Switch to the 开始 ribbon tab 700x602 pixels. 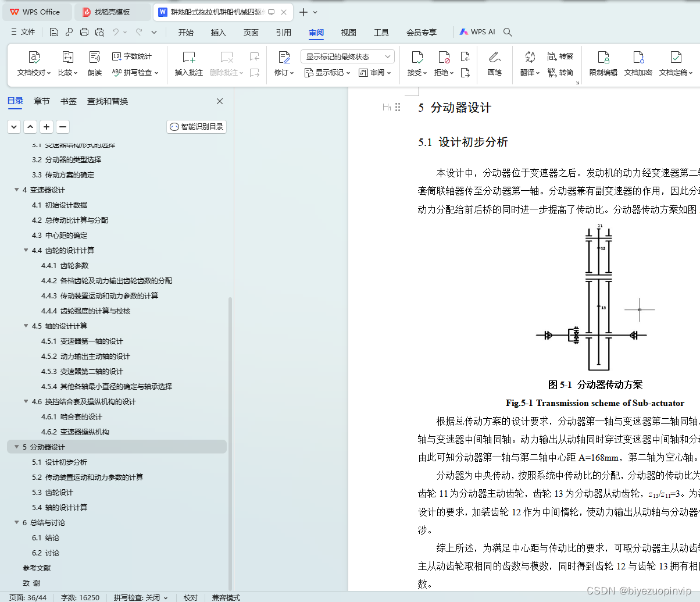pos(186,33)
